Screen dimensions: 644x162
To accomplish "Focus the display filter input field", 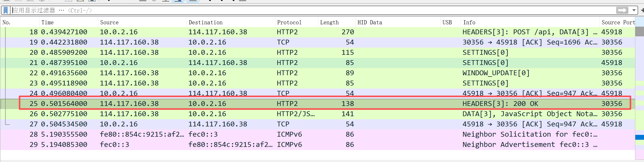I will pos(307,10).
